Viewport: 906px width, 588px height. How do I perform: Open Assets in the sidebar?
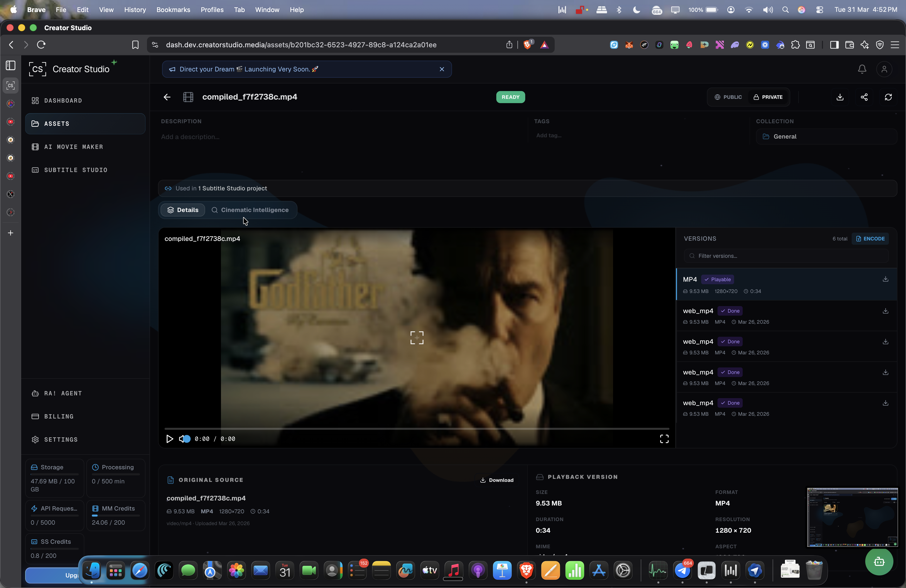point(85,123)
